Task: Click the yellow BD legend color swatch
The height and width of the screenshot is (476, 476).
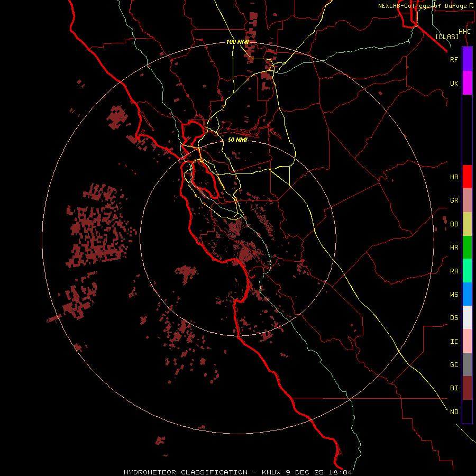Action: (467, 224)
